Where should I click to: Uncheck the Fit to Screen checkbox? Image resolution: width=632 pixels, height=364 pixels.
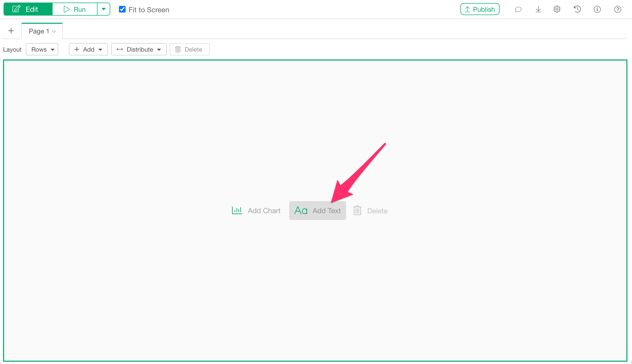tap(122, 9)
